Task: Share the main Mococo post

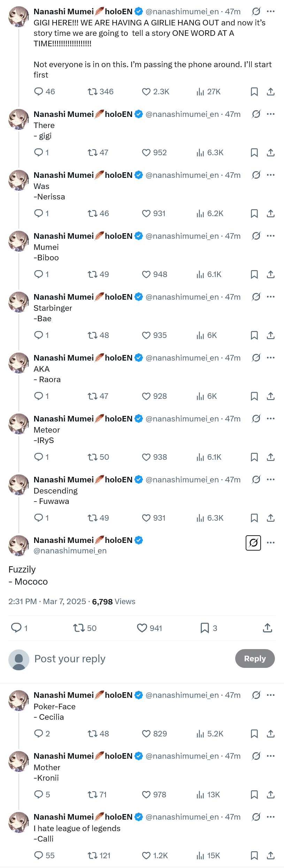Action: pyautogui.click(x=267, y=628)
